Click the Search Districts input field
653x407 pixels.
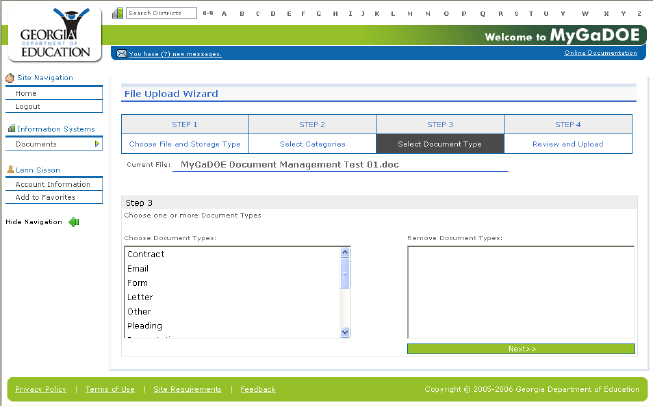161,13
